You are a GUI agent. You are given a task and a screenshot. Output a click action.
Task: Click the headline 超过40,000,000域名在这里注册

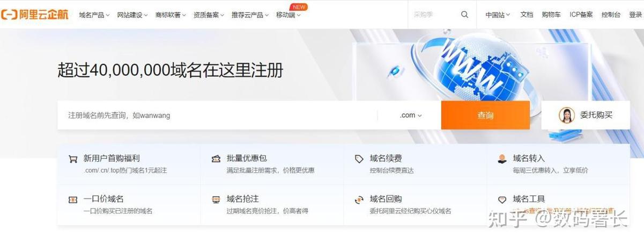(x=171, y=70)
